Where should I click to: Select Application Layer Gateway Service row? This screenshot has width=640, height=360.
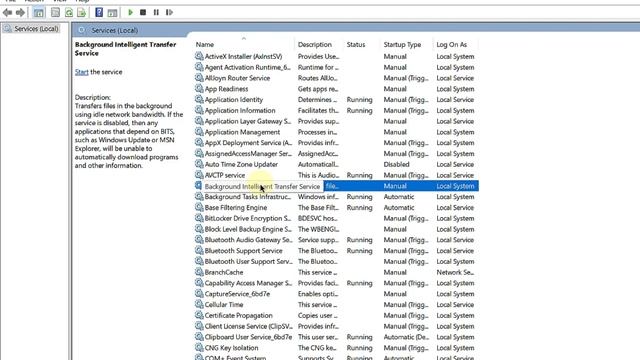[x=336, y=121]
